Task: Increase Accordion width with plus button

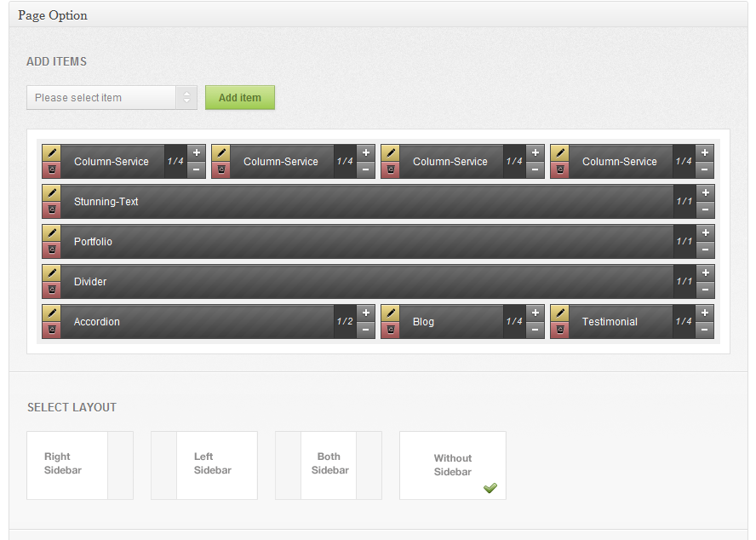Action: click(x=365, y=313)
